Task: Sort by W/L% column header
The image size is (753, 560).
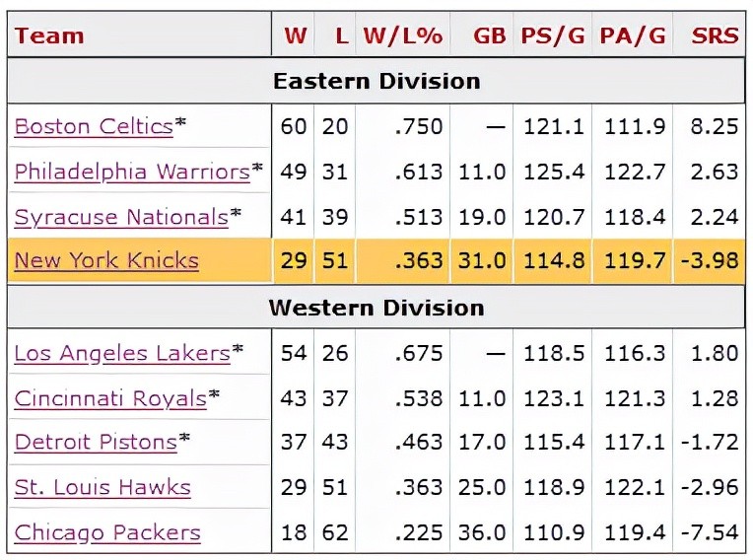Action: [402, 36]
